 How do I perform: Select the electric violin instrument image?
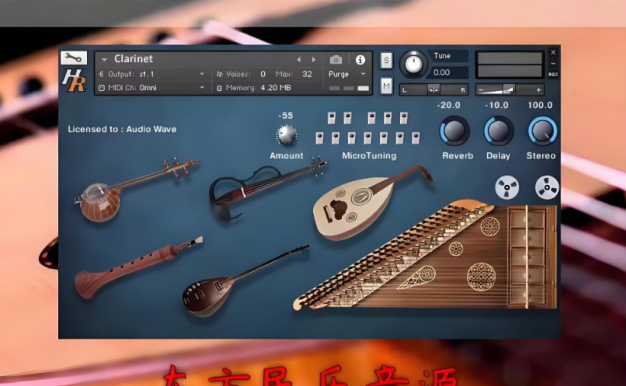(x=267, y=188)
